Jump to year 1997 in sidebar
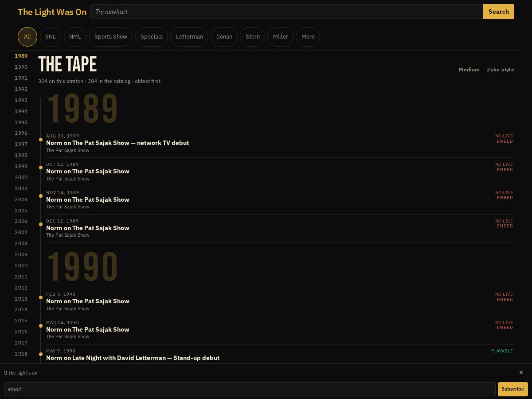532x399 pixels. pos(21,144)
